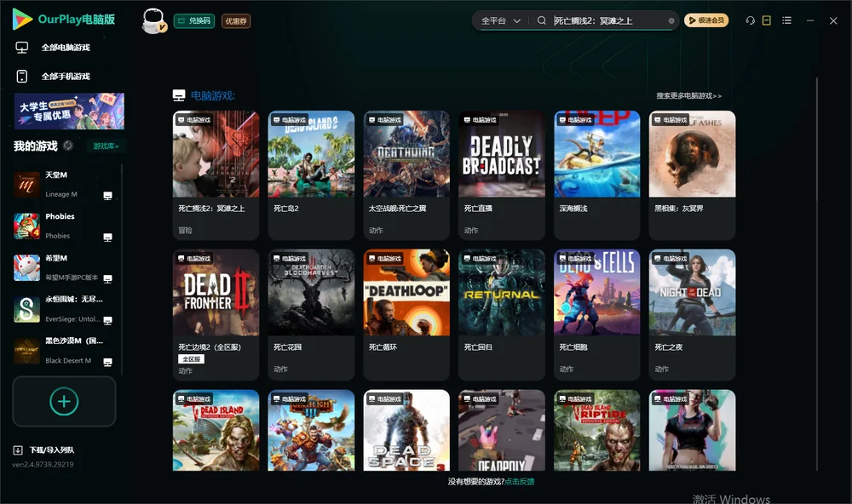Add a new game with the plus button
Image resolution: width=852 pixels, height=504 pixels.
(64, 401)
